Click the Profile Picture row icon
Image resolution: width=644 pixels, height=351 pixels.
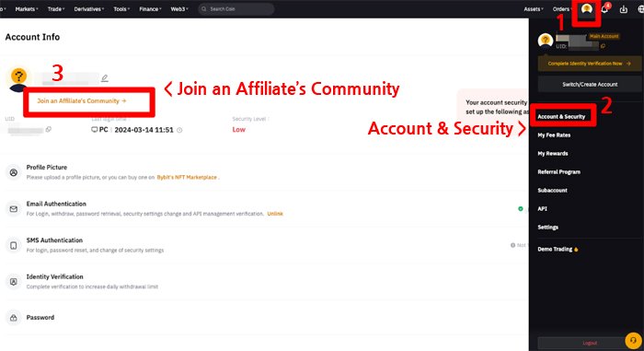pyautogui.click(x=14, y=172)
